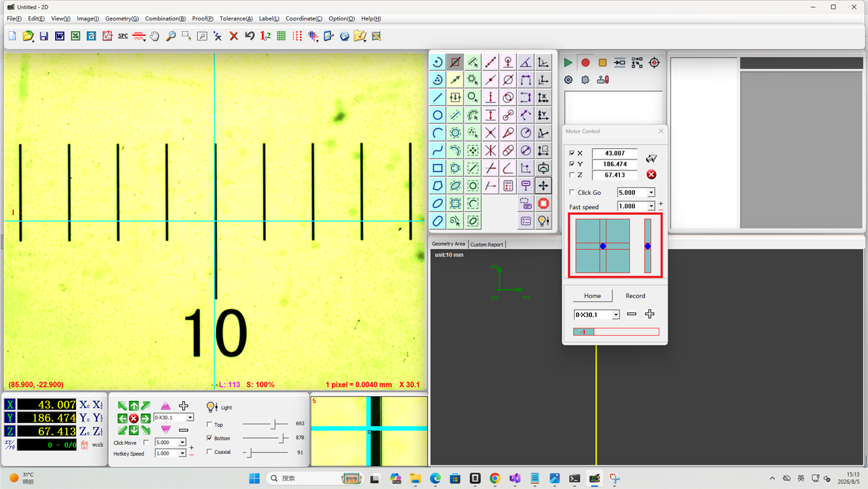Enable the Coaxial light checkbox
Viewport: 868px width, 489px height.
(209, 452)
